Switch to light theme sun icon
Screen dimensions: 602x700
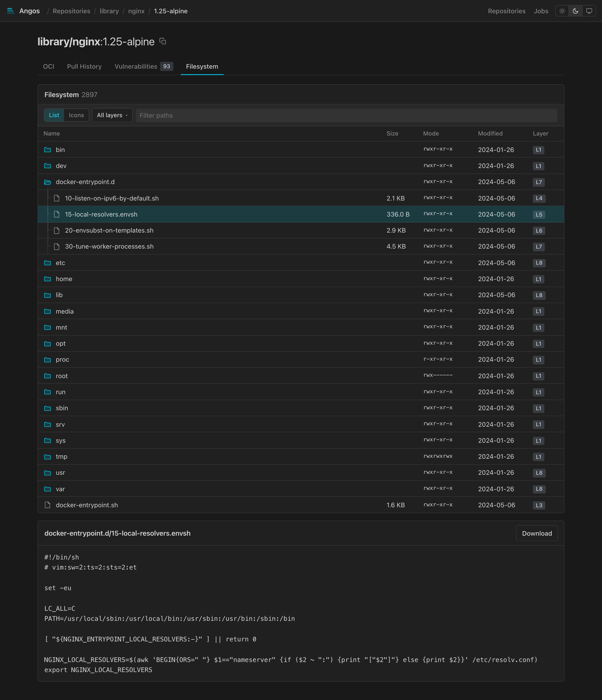562,11
